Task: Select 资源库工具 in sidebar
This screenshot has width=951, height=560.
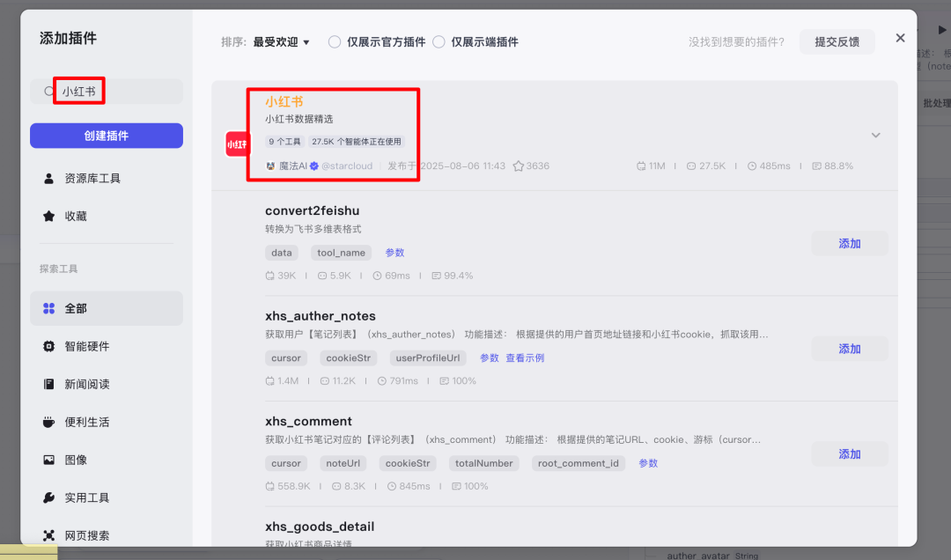Action: [x=107, y=179]
